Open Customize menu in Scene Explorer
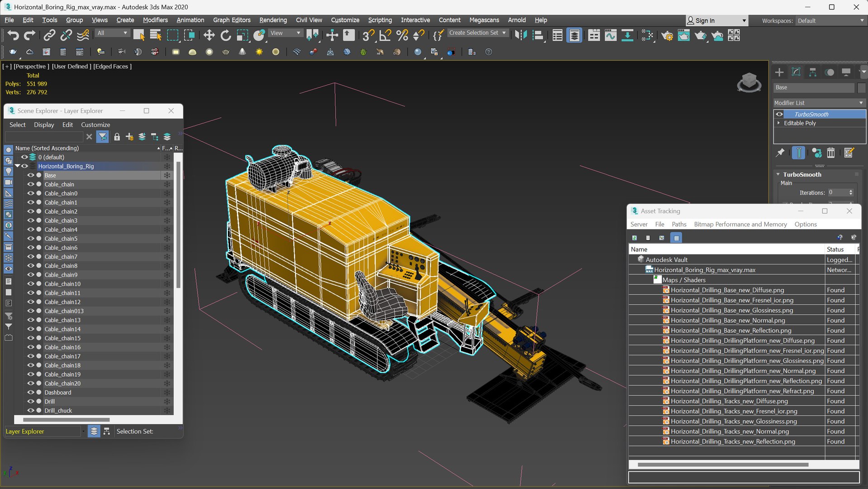This screenshot has width=868, height=489. coord(95,125)
